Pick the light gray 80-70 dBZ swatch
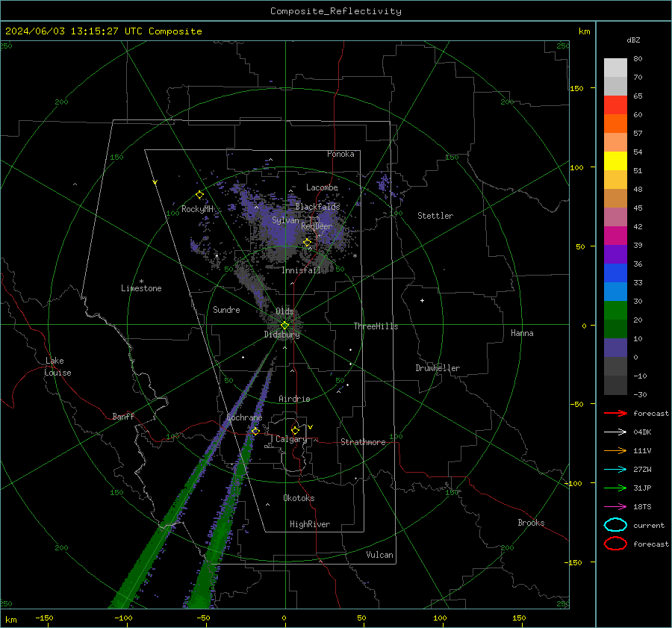This screenshot has width=672, height=628. 615,68
